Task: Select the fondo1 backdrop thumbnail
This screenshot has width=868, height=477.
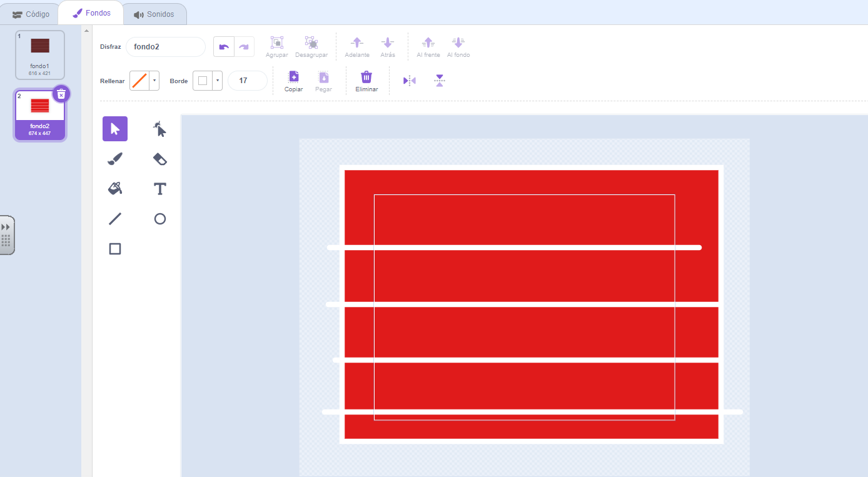Action: 40,55
